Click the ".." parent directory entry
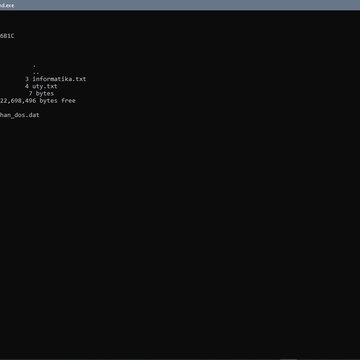Screen dimensions: 360x360 pos(36,73)
